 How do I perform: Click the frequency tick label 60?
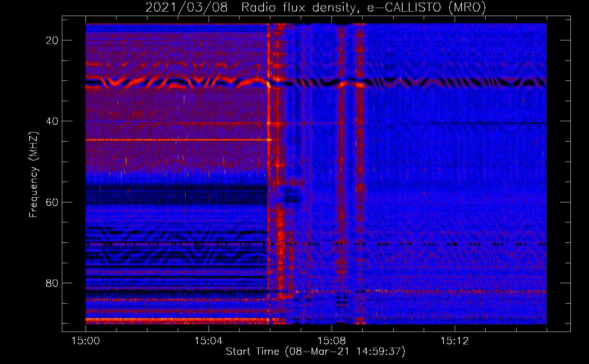52,202
